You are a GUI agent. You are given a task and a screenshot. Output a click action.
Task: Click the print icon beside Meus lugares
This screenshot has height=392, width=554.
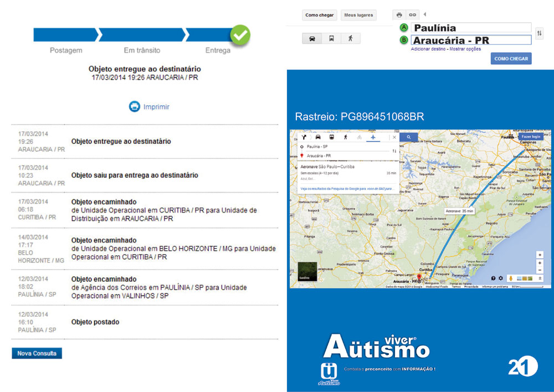[x=399, y=15]
